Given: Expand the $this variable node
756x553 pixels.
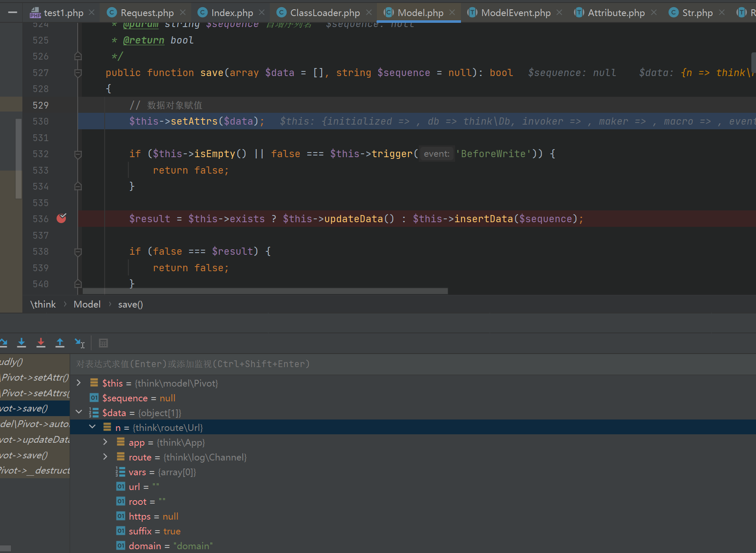Looking at the screenshot, I should point(79,383).
